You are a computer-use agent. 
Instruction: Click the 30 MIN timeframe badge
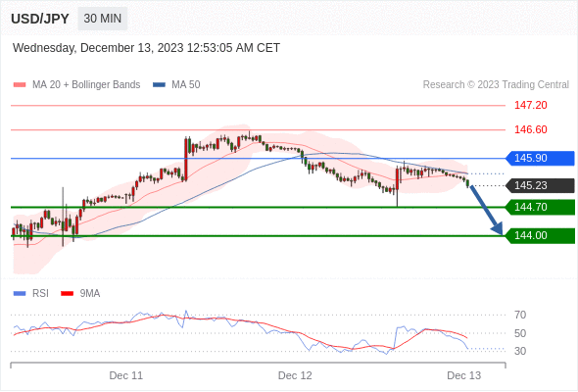pos(103,19)
